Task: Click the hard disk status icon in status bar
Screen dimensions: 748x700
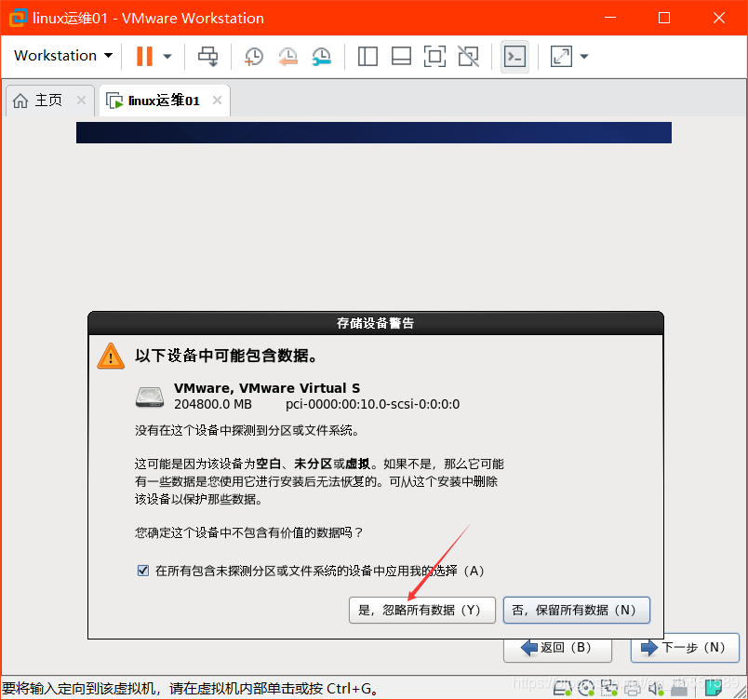Action: (x=563, y=688)
